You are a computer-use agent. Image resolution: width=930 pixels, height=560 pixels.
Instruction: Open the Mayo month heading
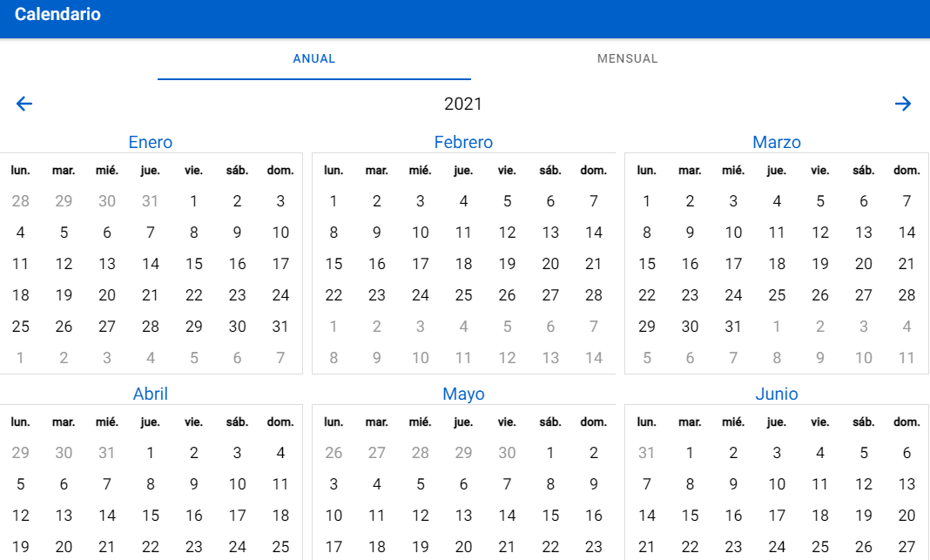pos(463,394)
